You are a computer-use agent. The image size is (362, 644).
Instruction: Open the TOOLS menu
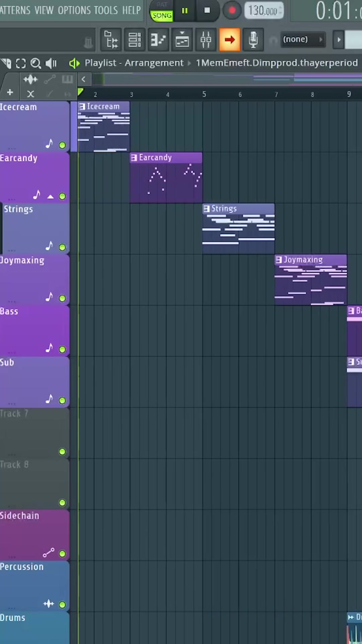click(106, 10)
